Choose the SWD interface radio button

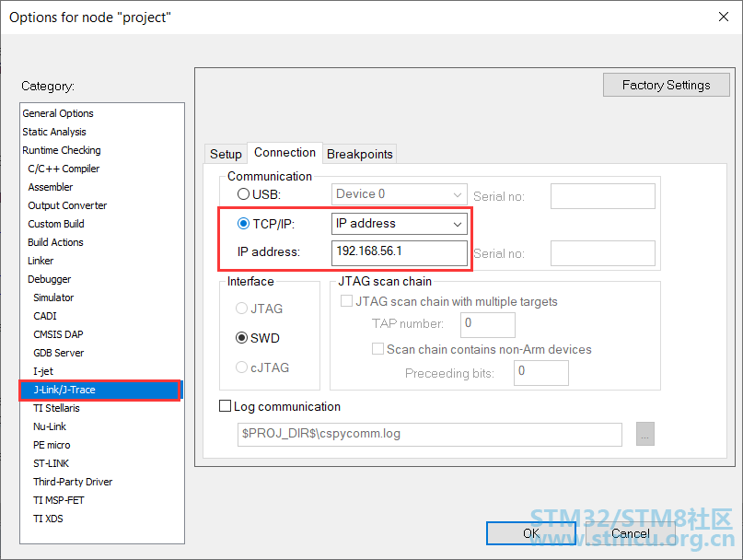click(241, 338)
